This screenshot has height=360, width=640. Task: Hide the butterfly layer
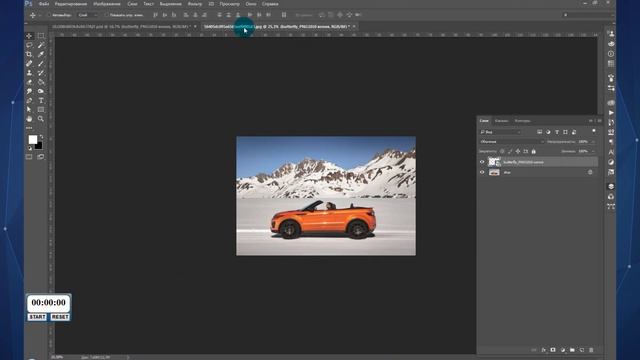pyautogui.click(x=482, y=162)
